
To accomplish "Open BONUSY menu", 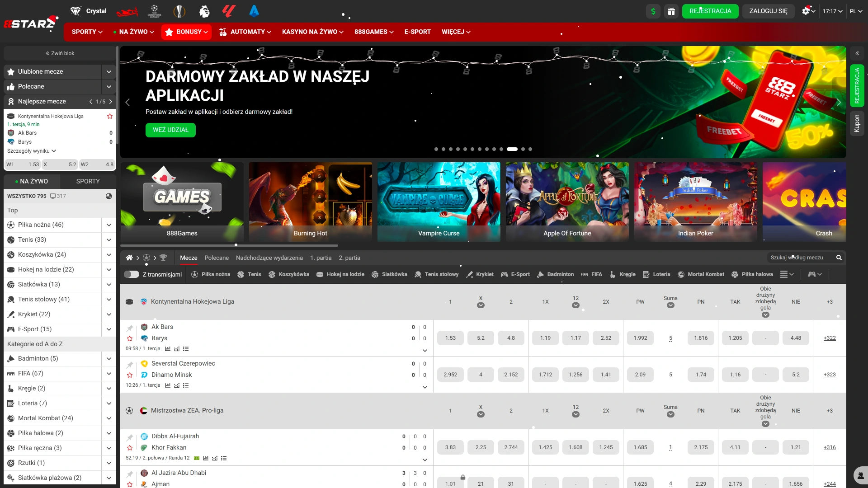I will pos(186,32).
